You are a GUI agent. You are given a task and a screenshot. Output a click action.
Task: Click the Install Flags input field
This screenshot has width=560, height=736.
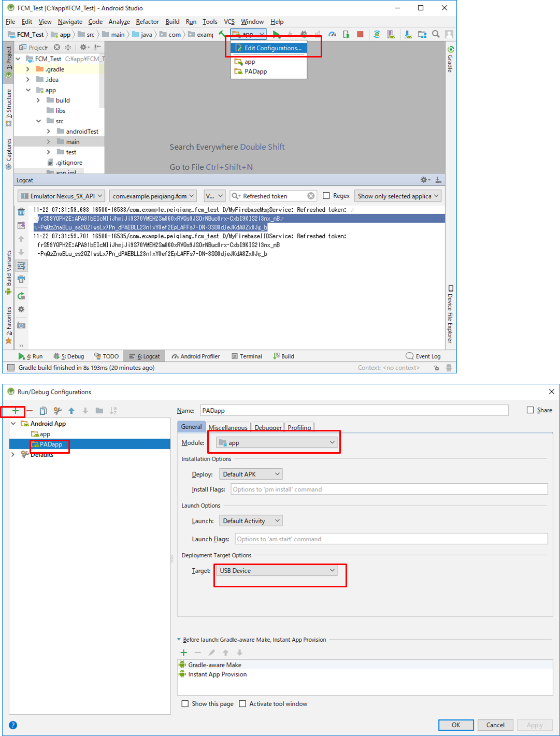coord(389,489)
